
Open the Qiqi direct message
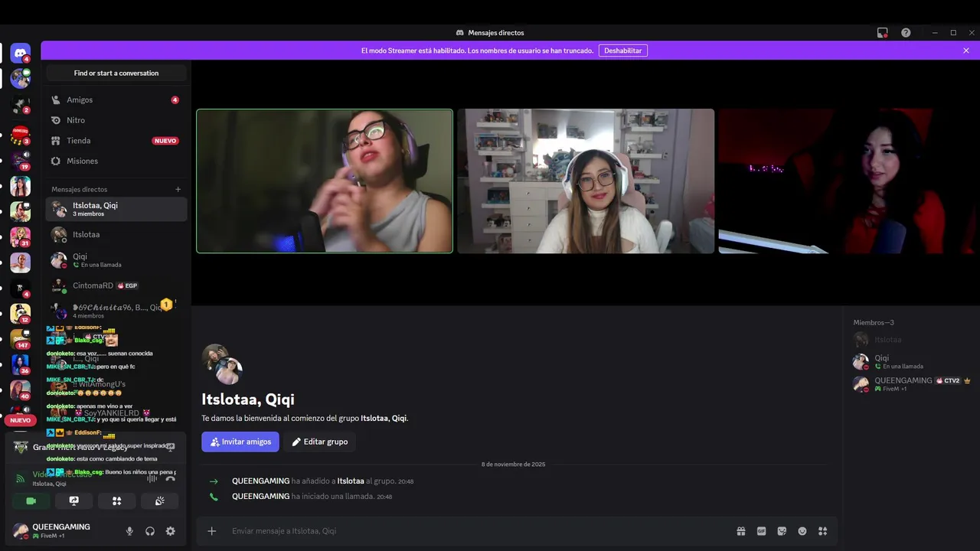116,260
